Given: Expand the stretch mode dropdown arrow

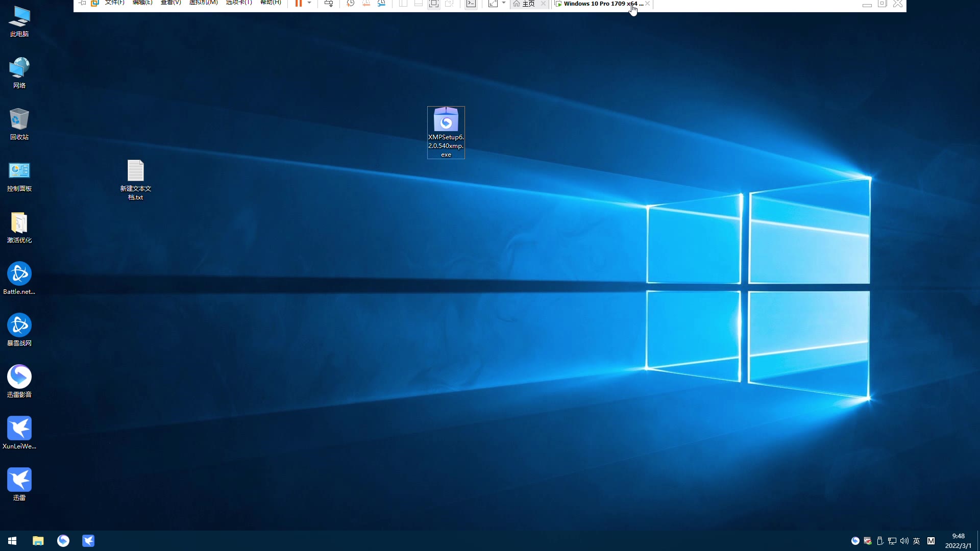Looking at the screenshot, I should point(504,4).
